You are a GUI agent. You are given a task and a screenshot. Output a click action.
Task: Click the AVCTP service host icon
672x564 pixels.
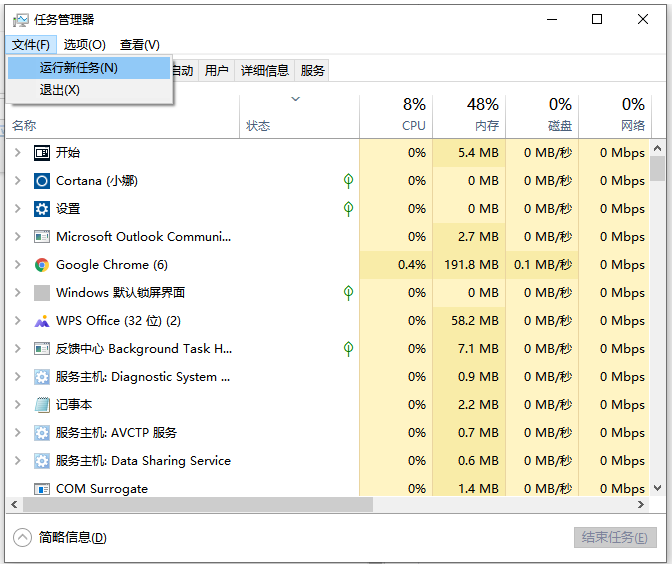(42, 433)
